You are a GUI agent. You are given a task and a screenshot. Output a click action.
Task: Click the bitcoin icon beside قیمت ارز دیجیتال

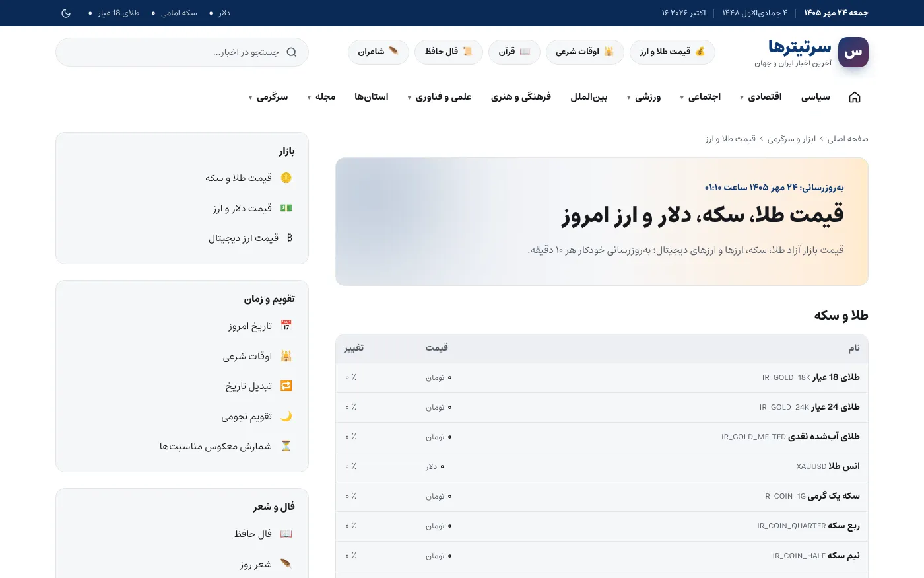pos(289,238)
